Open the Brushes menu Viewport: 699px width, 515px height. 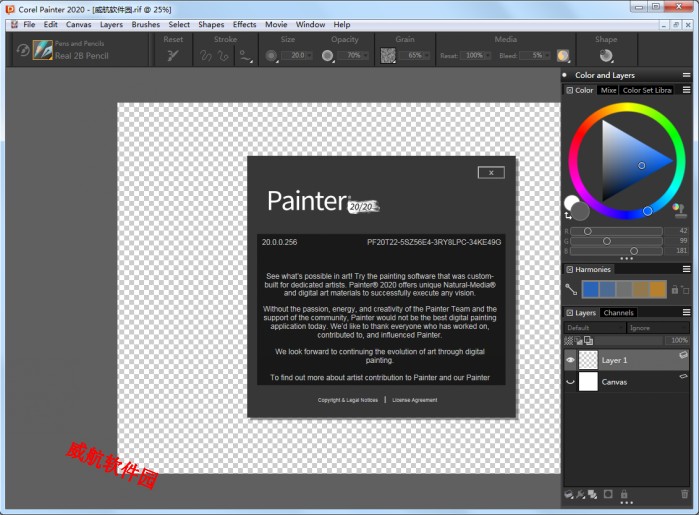(x=145, y=25)
